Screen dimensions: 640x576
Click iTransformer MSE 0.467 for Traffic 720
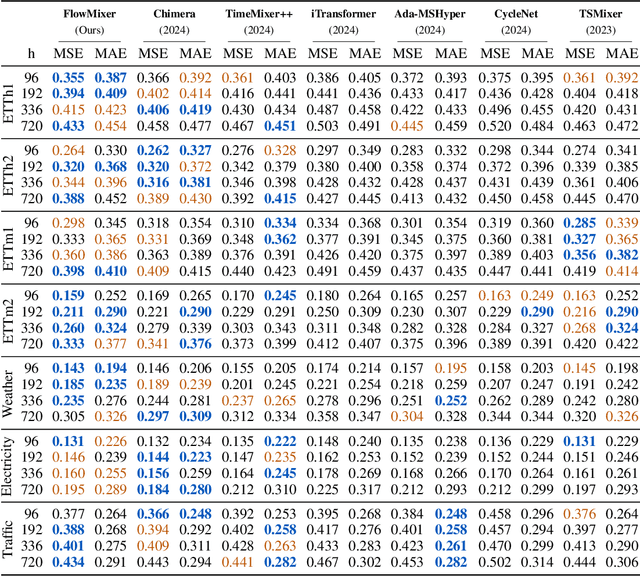pos(322,562)
